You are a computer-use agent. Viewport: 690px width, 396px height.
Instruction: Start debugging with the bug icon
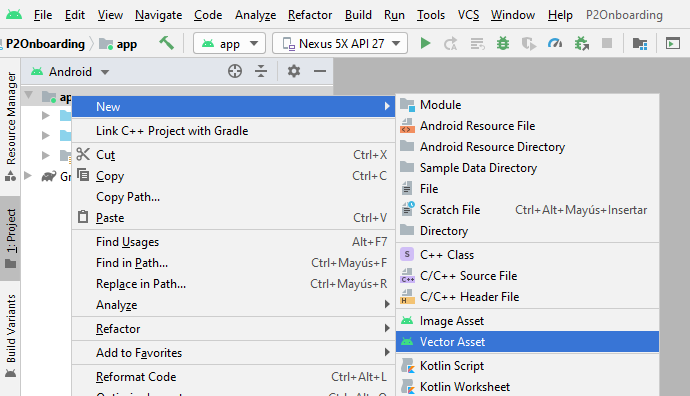point(503,43)
